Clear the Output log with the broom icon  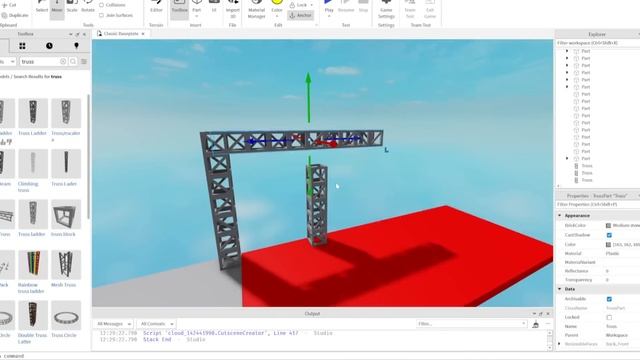(536, 324)
